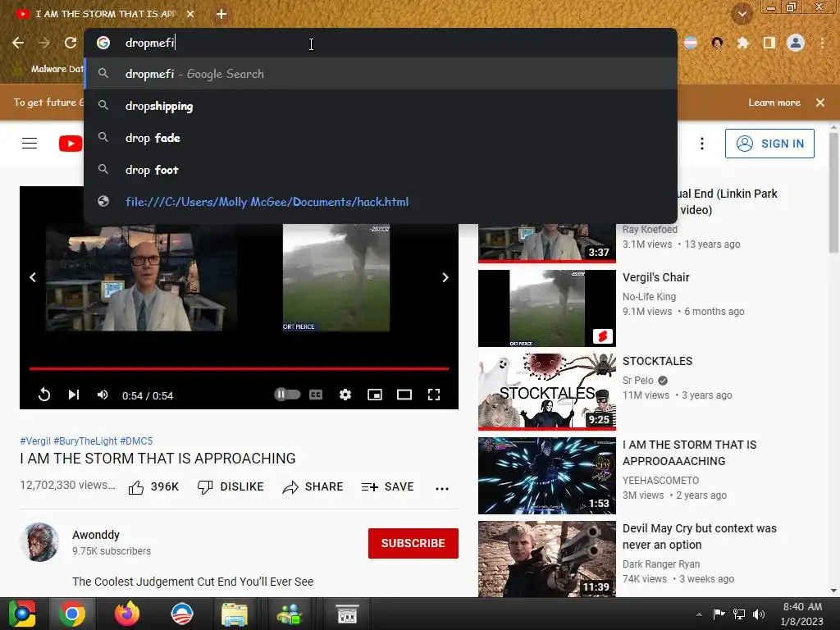Toggle autoplay switch in player
This screenshot has height=630, width=840.
coord(287,395)
